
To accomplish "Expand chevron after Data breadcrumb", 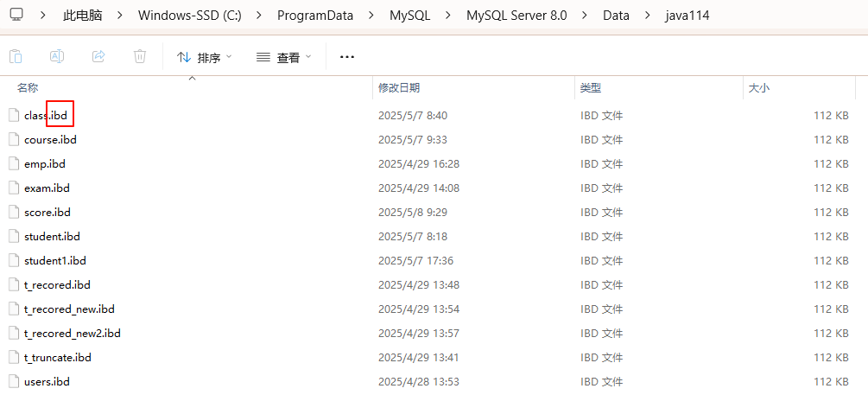I will (647, 16).
